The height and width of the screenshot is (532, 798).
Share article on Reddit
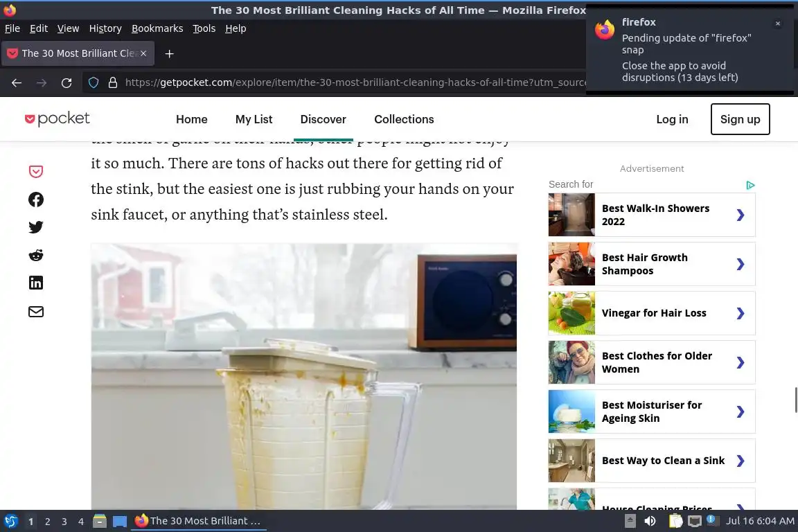point(35,255)
